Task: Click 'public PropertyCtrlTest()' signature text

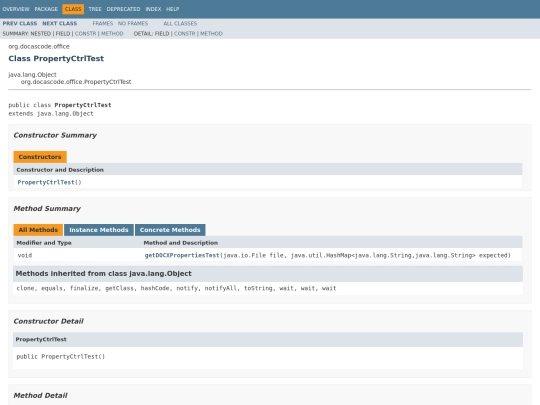Action: click(61, 356)
